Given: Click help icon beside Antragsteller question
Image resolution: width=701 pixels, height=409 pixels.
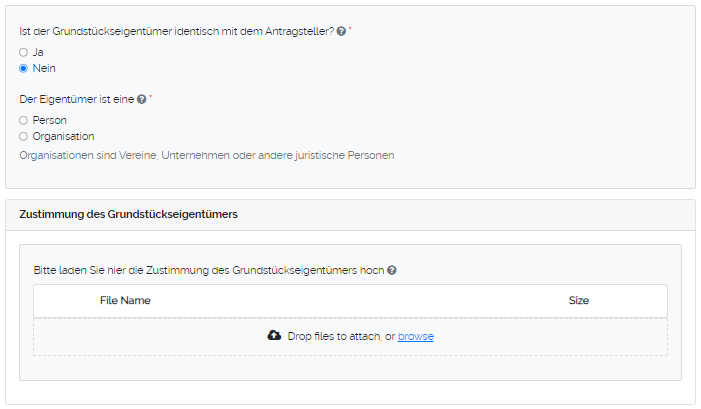Looking at the screenshot, I should click(342, 32).
